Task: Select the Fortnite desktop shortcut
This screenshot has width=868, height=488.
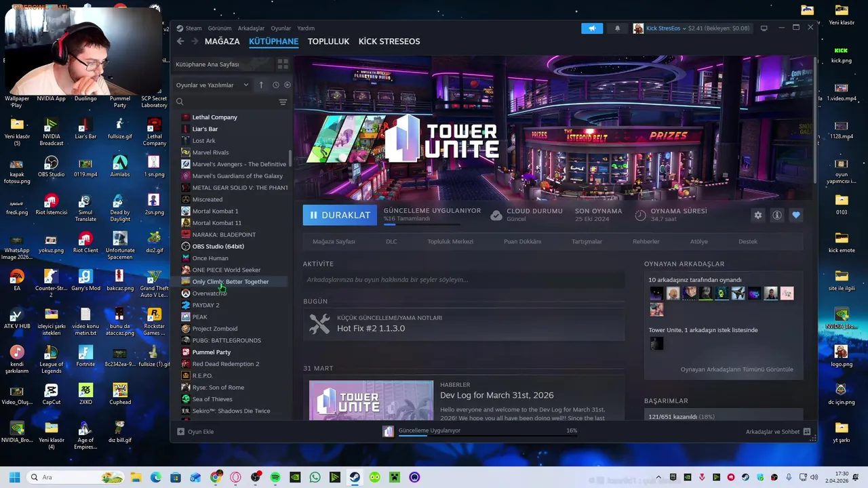Action: (85, 357)
